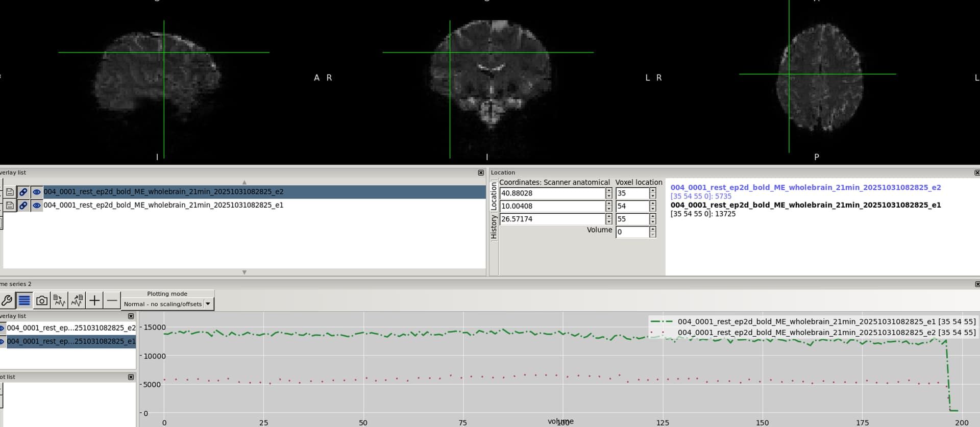980x427 pixels.
Task: Toggle eye icon for e1 overlay
Action: click(x=37, y=205)
